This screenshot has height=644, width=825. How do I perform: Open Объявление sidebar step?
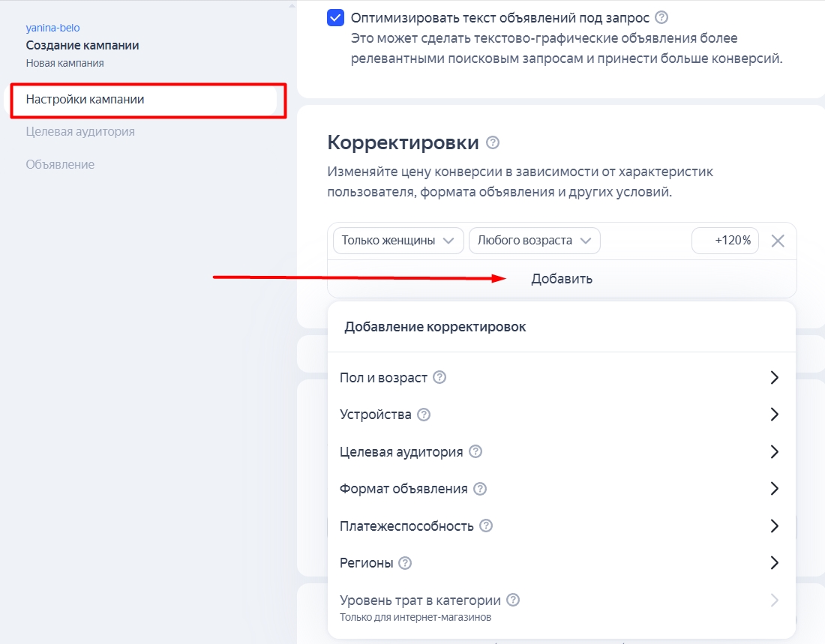tap(60, 164)
